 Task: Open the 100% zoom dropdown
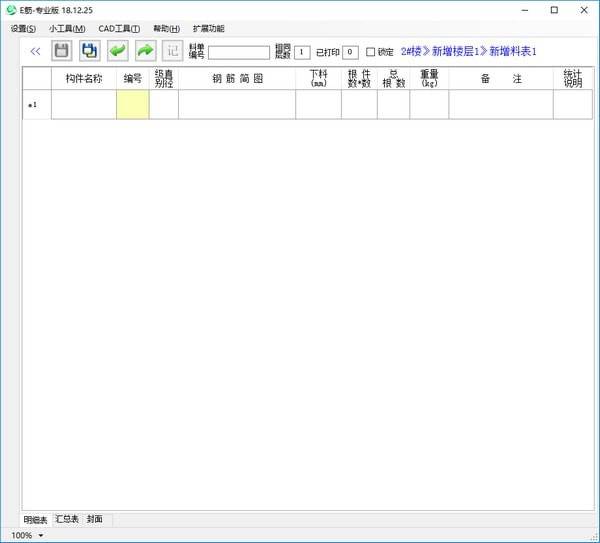(x=40, y=536)
